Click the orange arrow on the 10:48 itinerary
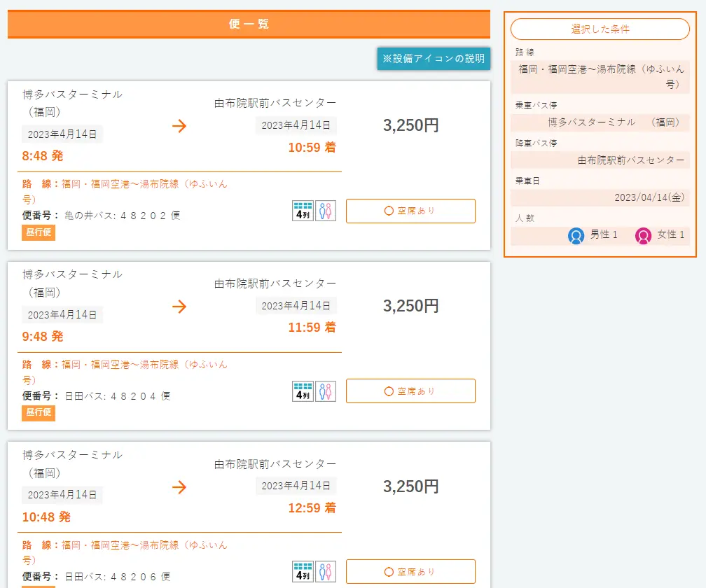This screenshot has width=706, height=588. point(180,487)
